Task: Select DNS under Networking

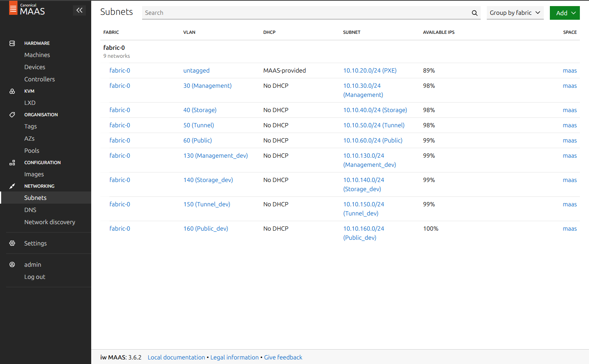Action: click(x=30, y=210)
